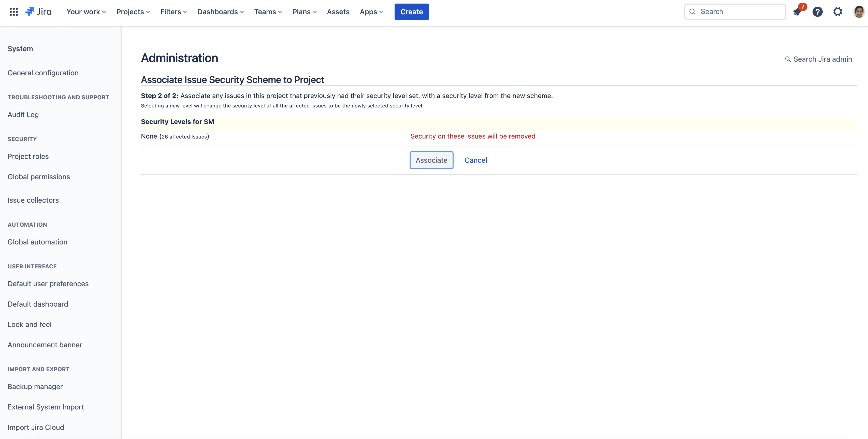Viewport: 868px width, 439px height.
Task: Expand the Dashboards dropdown
Action: pos(220,12)
